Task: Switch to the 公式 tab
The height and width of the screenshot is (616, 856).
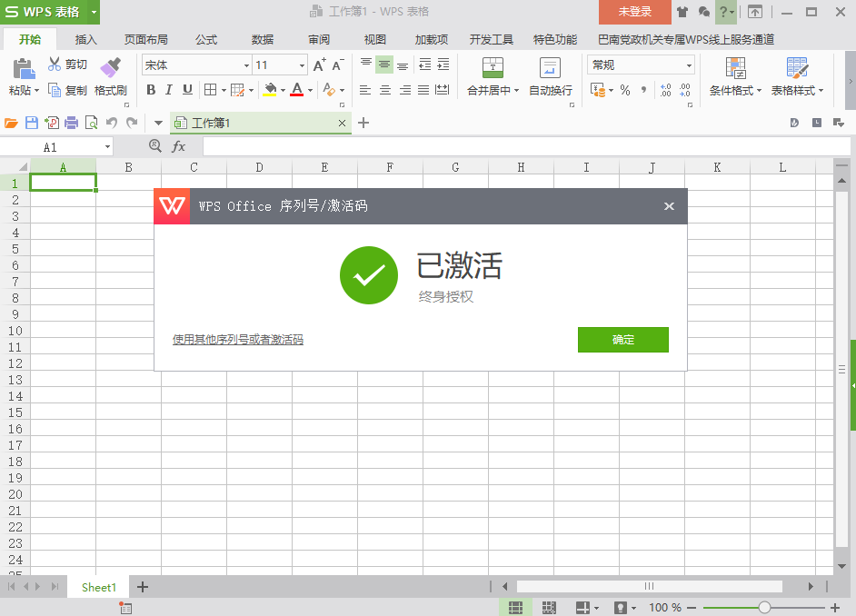Action: [x=206, y=39]
